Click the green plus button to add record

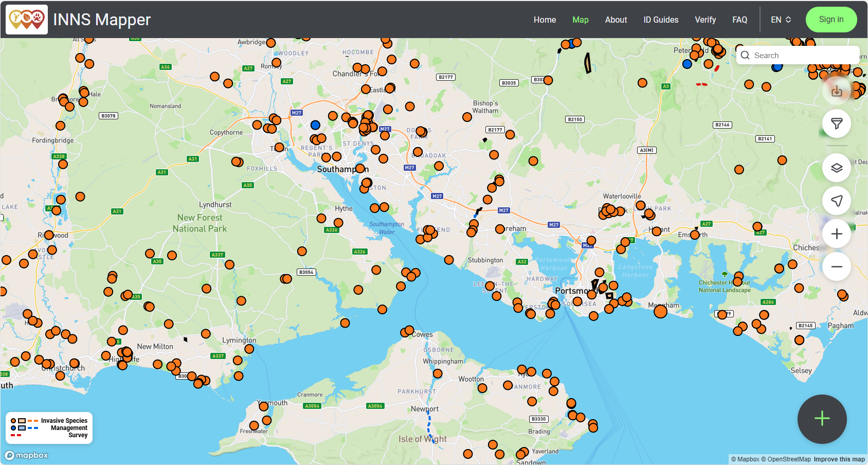tap(822, 419)
